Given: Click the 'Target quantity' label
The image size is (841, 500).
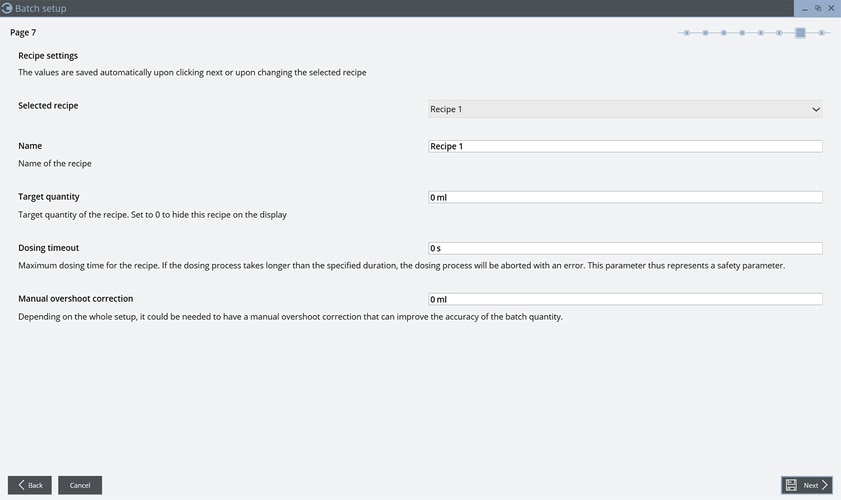Looking at the screenshot, I should pyautogui.click(x=49, y=196).
